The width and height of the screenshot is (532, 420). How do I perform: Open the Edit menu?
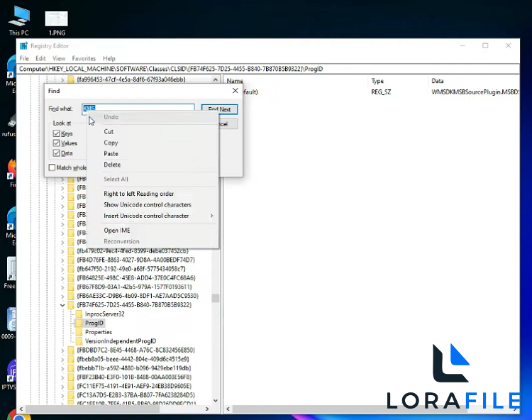pyautogui.click(x=40, y=58)
